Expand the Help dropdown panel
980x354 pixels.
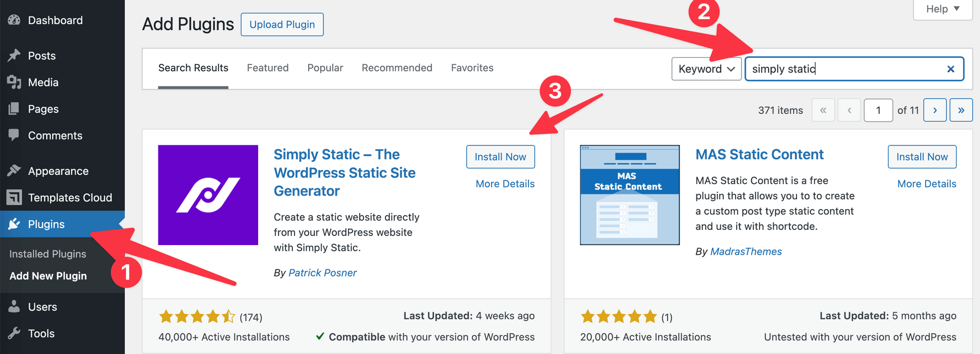point(942,9)
